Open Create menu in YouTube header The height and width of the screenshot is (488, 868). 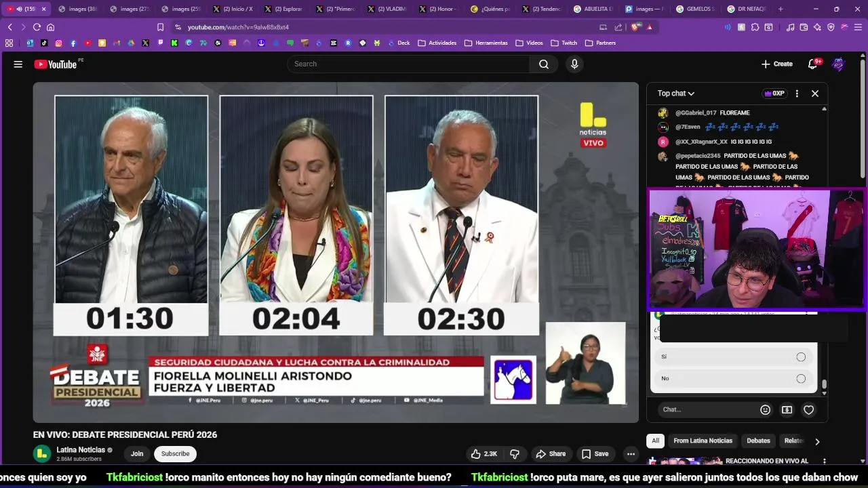tap(777, 64)
